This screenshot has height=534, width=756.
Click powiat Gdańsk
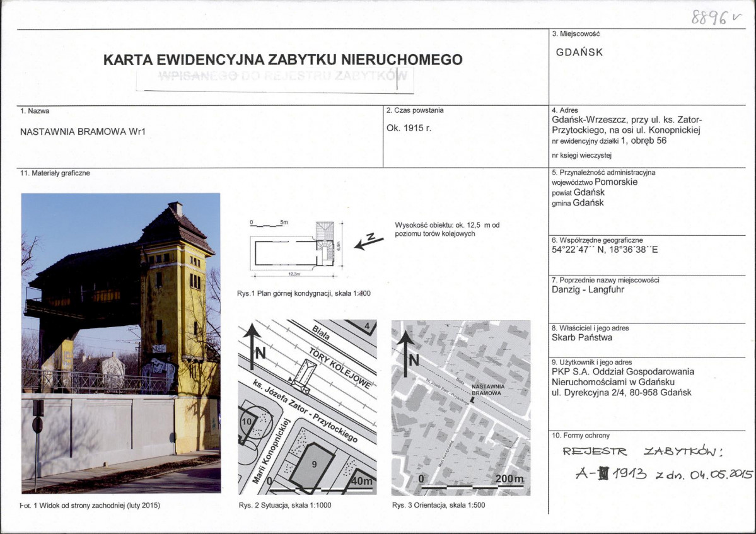click(x=578, y=192)
